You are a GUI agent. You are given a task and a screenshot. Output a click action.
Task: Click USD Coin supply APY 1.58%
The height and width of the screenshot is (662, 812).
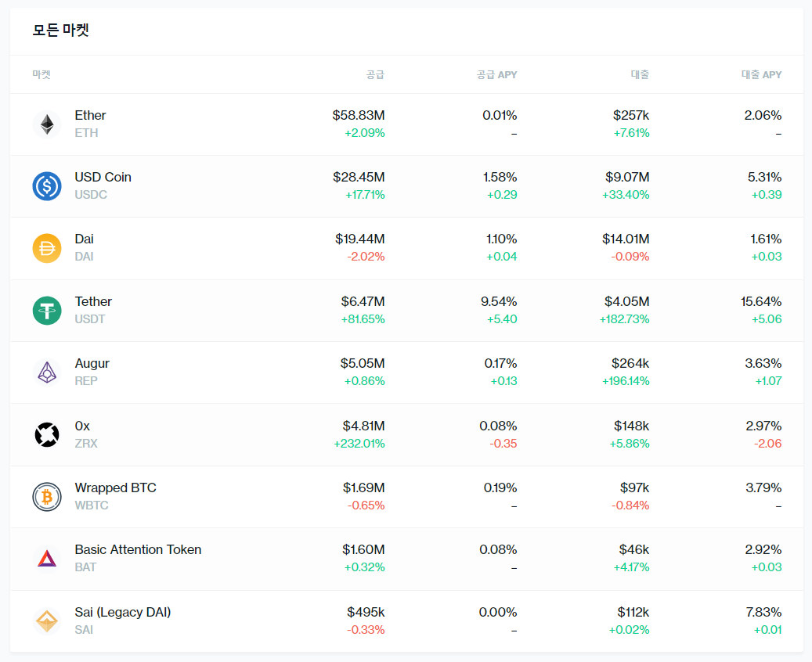(500, 178)
